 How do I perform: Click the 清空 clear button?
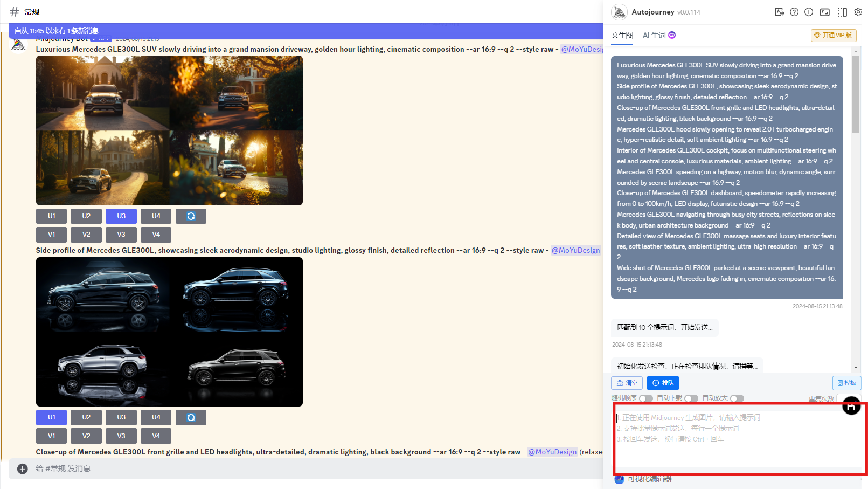[627, 383]
